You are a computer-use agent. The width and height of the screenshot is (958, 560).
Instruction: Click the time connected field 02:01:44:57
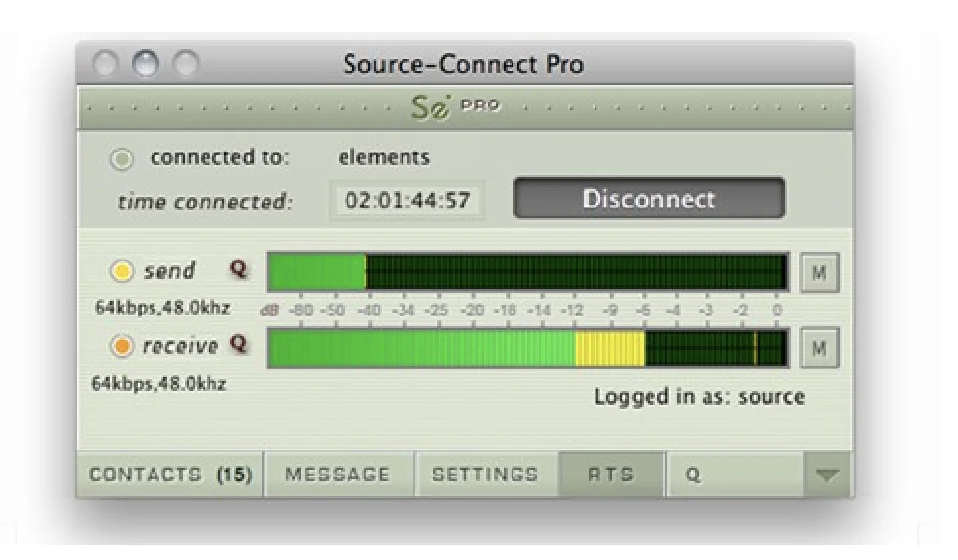click(x=406, y=199)
